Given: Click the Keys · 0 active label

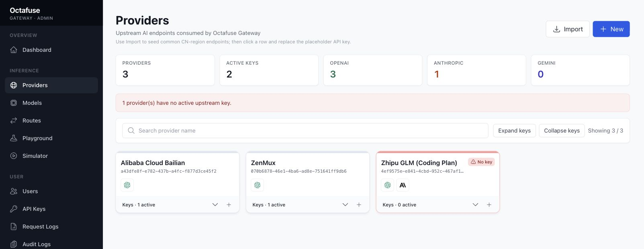Looking at the screenshot, I should point(399,205).
